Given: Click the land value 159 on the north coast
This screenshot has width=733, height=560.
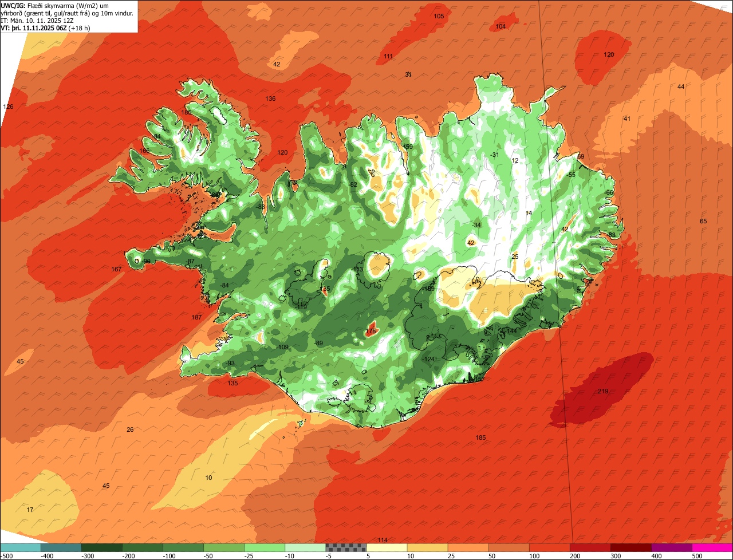Looking at the screenshot, I should [x=408, y=147].
